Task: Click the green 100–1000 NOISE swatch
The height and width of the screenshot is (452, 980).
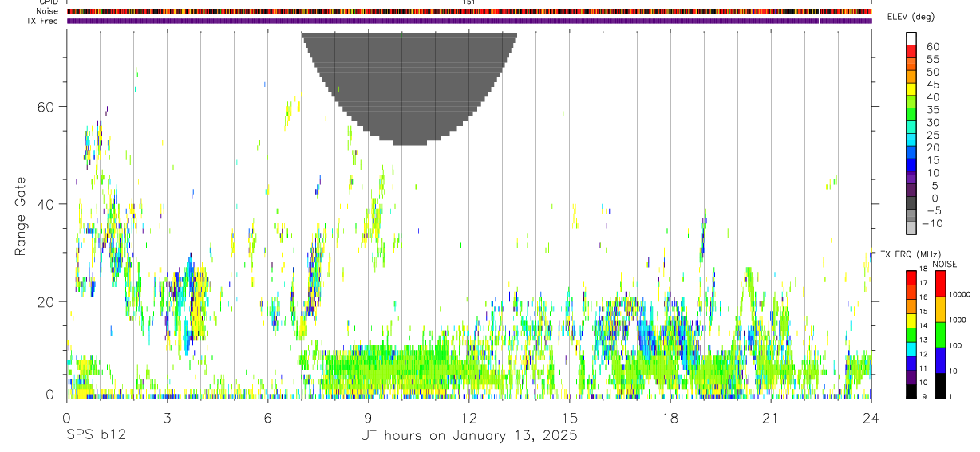Action: click(940, 334)
